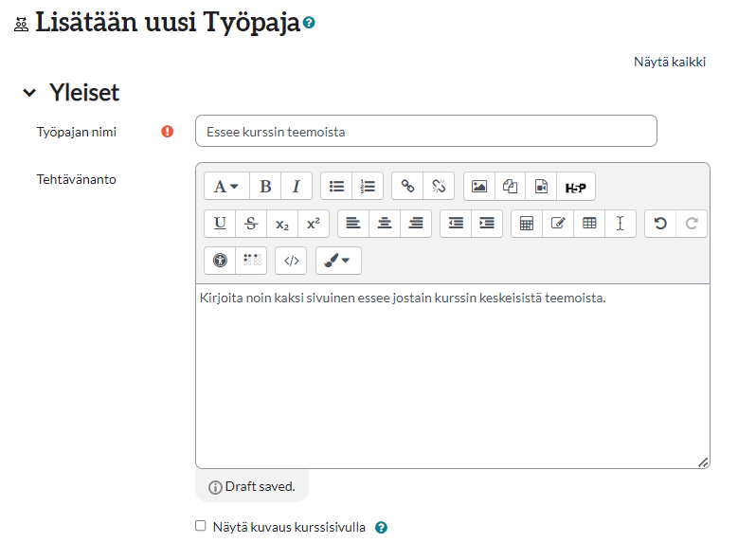756x543 pixels.
Task: Insert a table
Action: (589, 224)
